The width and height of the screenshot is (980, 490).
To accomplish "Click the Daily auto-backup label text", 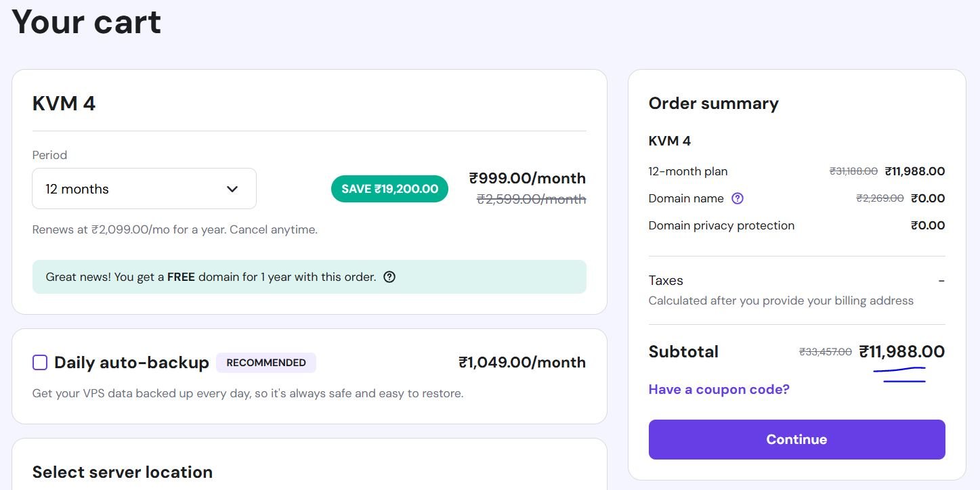I will [x=131, y=363].
